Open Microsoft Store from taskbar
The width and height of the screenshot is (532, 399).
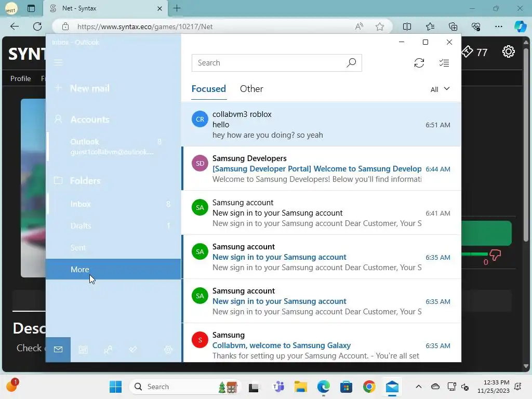pos(346,387)
